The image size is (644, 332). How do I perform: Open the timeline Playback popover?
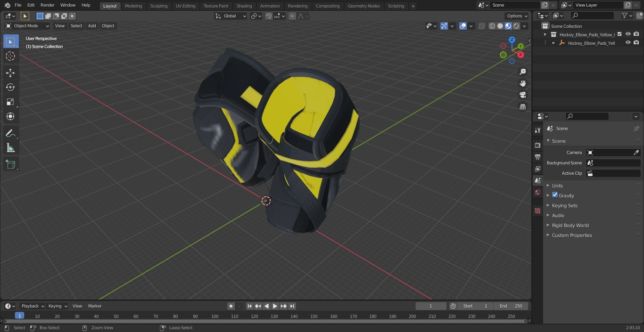click(x=33, y=306)
